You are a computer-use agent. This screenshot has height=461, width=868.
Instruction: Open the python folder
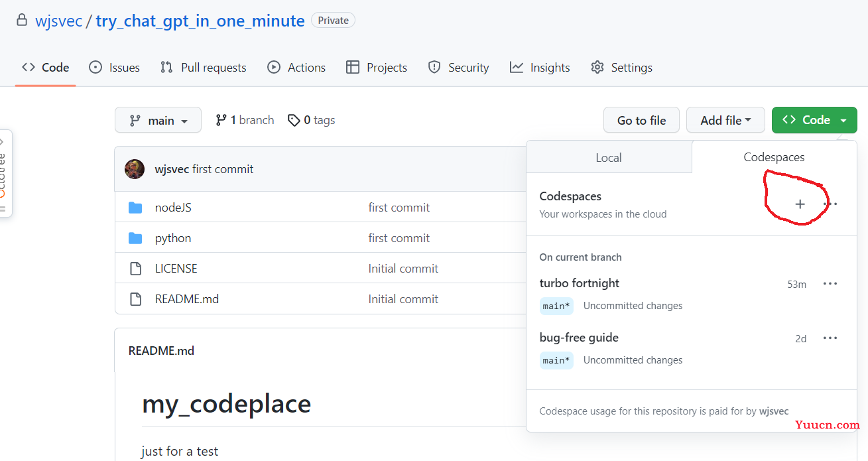tap(173, 238)
